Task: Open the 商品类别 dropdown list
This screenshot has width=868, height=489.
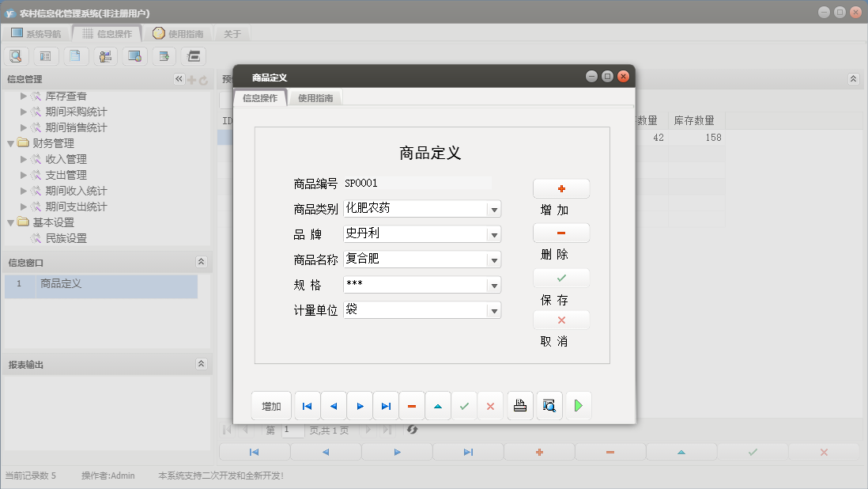Action: pos(494,209)
